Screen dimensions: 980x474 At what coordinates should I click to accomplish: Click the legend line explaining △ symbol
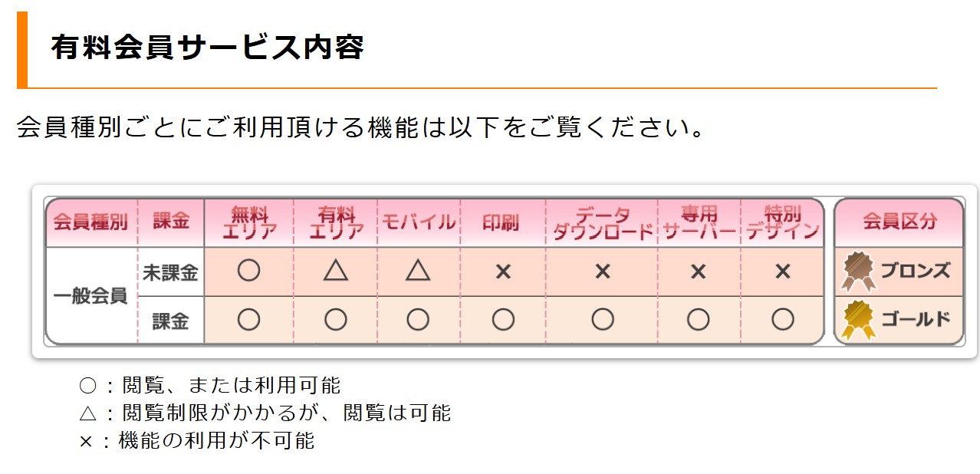click(x=265, y=413)
